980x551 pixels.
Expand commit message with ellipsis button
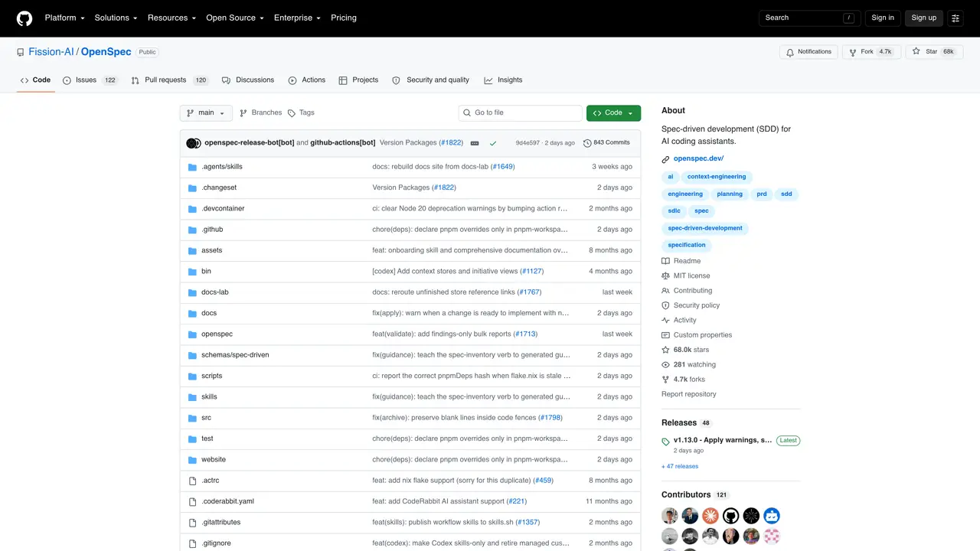(x=475, y=143)
